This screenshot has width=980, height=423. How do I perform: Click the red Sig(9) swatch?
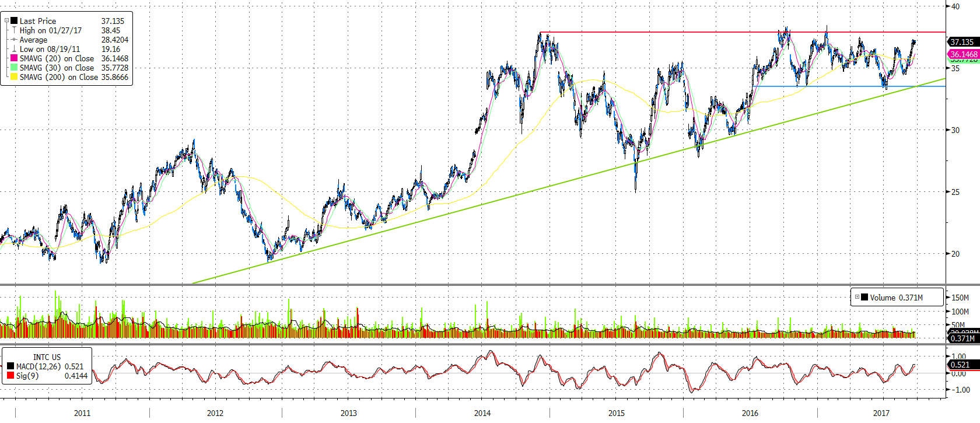pyautogui.click(x=10, y=375)
